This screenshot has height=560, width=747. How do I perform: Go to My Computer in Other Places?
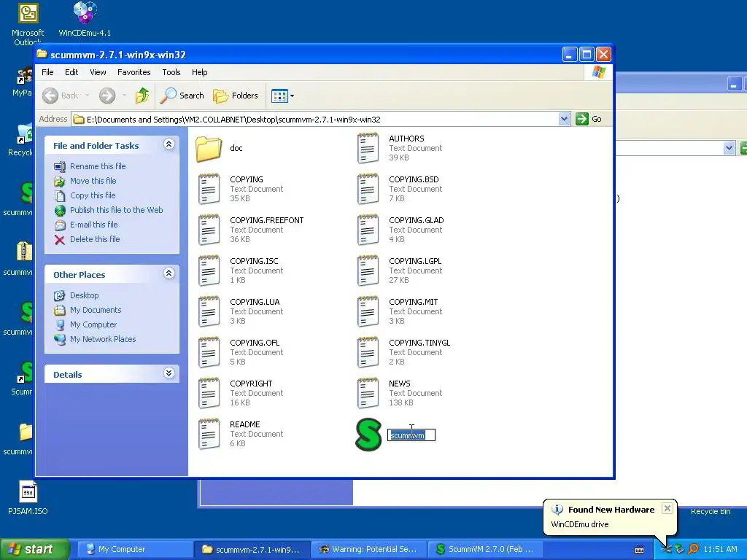(93, 324)
